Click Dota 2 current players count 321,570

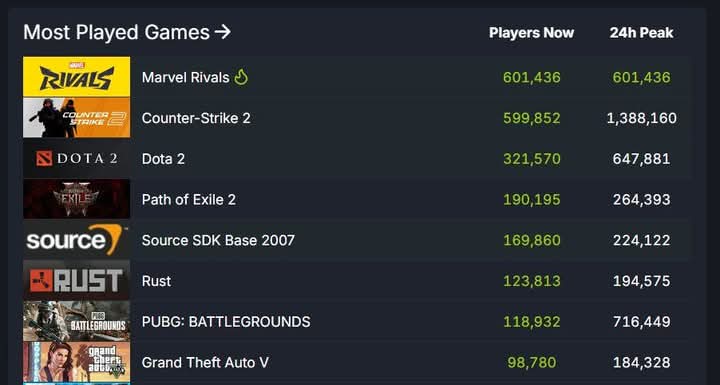coord(532,159)
